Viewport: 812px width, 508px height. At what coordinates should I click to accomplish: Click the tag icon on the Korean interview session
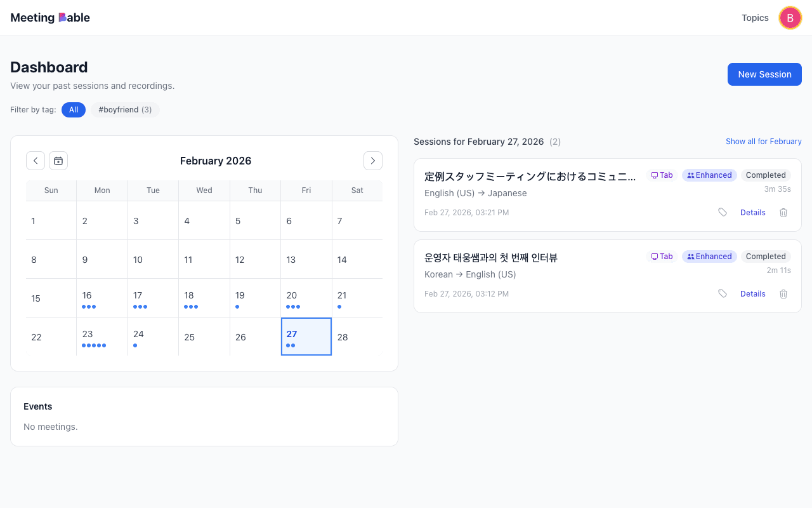click(x=723, y=293)
